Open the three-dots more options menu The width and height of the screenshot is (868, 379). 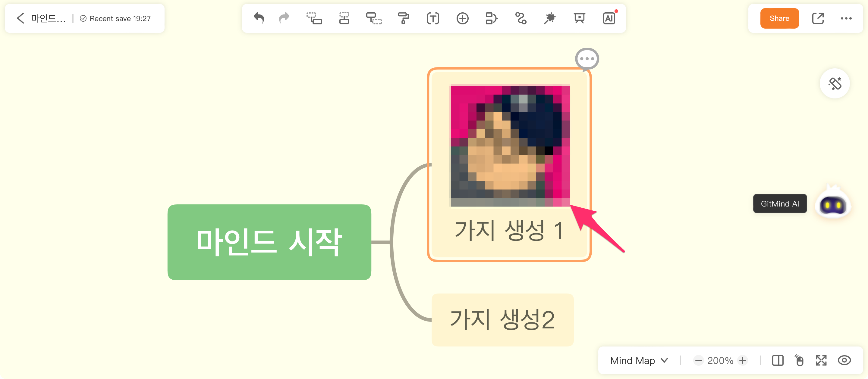(846, 18)
